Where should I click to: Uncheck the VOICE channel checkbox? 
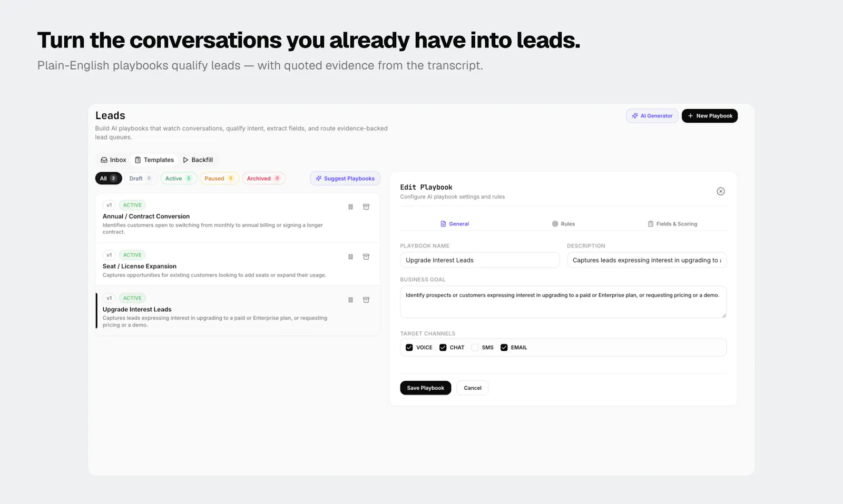tap(409, 348)
